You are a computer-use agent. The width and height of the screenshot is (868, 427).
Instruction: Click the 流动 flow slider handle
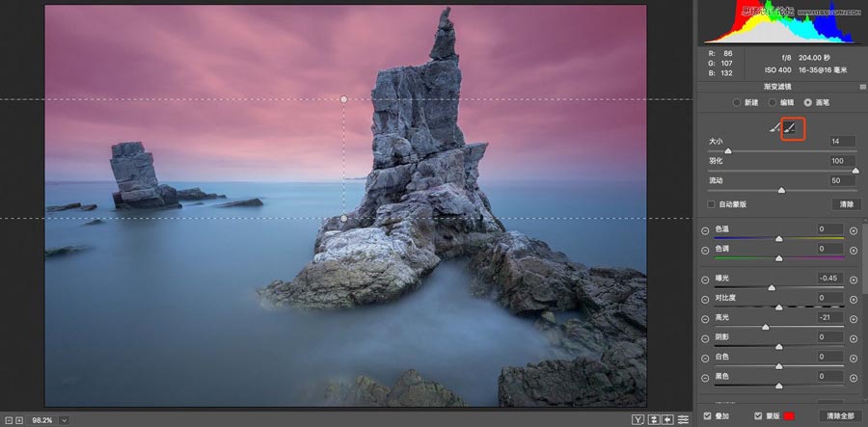(x=781, y=190)
